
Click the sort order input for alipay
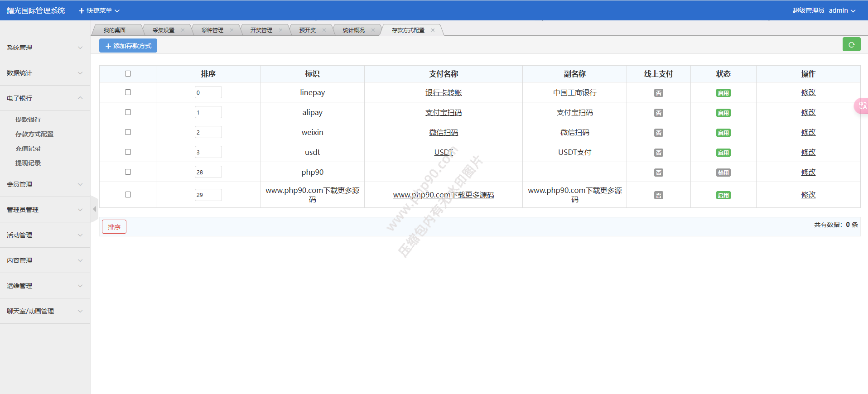(x=208, y=112)
